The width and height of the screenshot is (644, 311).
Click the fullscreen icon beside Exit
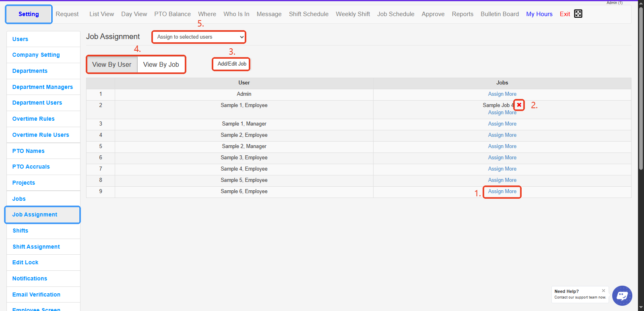coord(578,14)
